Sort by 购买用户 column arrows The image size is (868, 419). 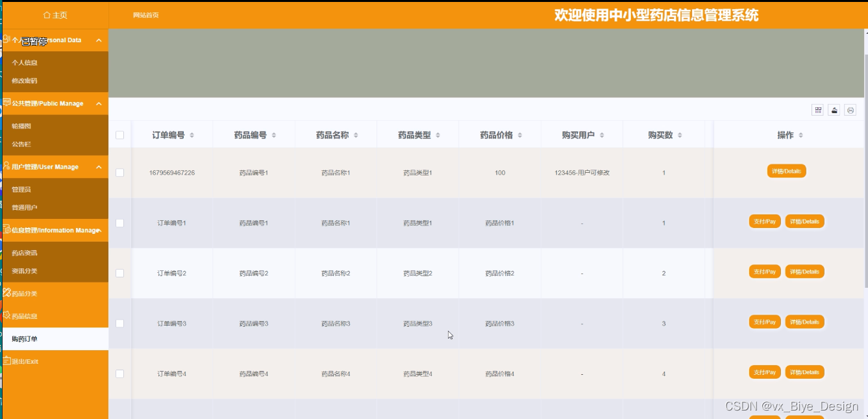click(x=601, y=135)
